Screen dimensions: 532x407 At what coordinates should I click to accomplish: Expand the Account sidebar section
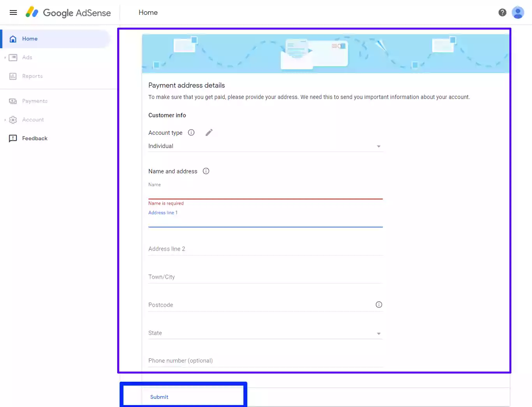point(33,119)
